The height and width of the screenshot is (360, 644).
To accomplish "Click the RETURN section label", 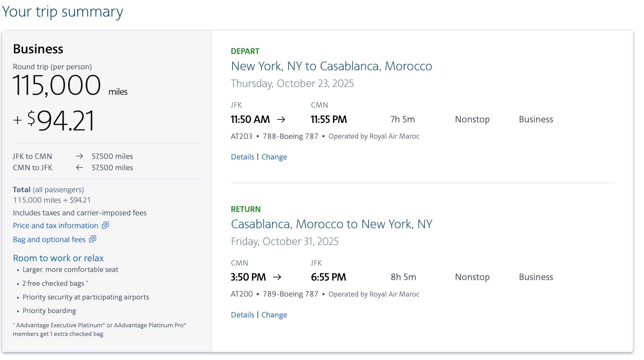I will [246, 209].
